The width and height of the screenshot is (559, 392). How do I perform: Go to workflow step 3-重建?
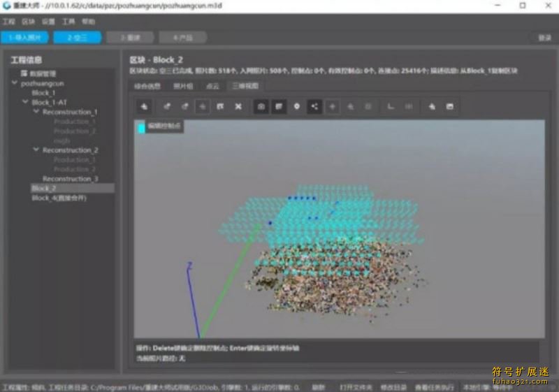[130, 37]
